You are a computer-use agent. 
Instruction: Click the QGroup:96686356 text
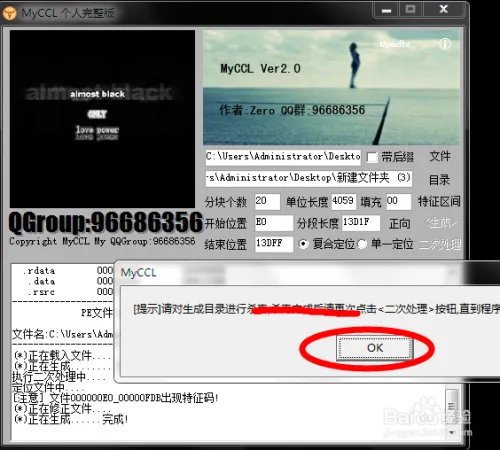106,222
